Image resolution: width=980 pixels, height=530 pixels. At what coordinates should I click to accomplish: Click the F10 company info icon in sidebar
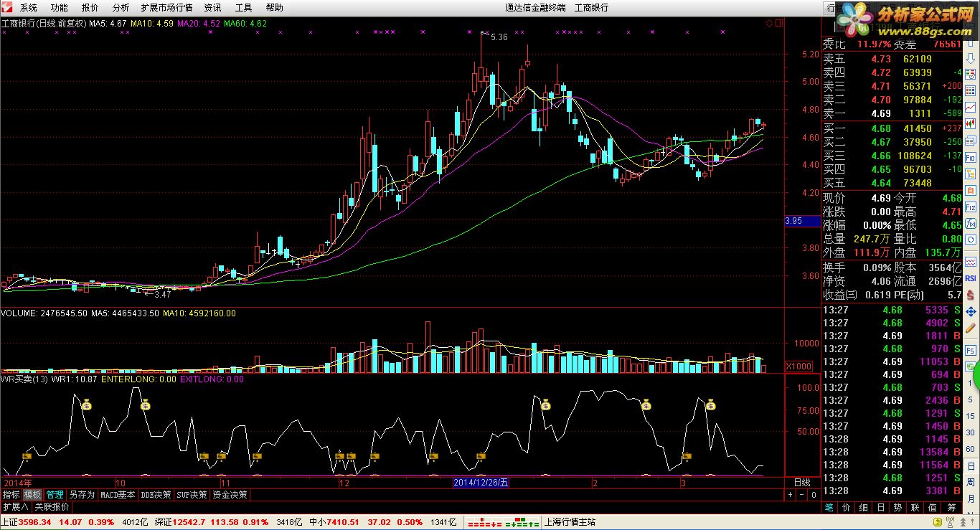pos(970,158)
